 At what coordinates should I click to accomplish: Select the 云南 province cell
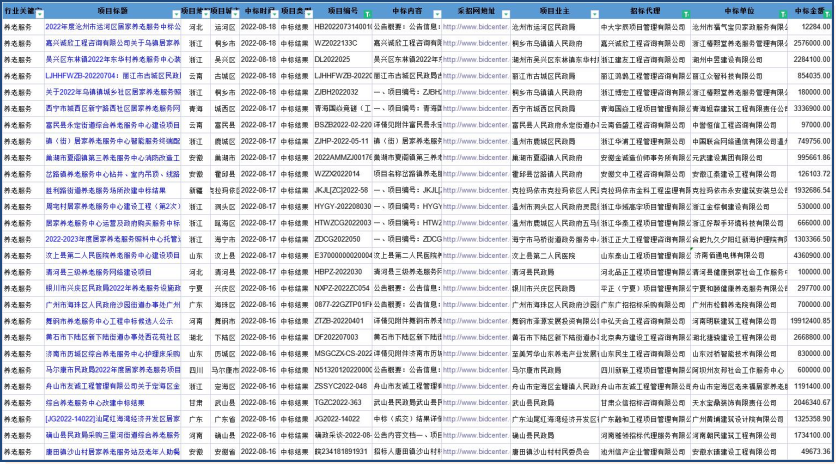(x=196, y=75)
